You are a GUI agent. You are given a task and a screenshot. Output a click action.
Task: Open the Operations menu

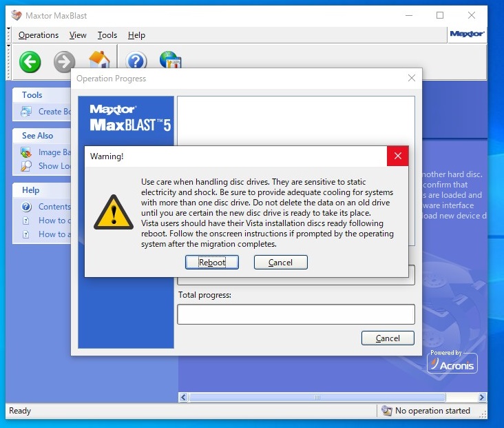coord(39,35)
